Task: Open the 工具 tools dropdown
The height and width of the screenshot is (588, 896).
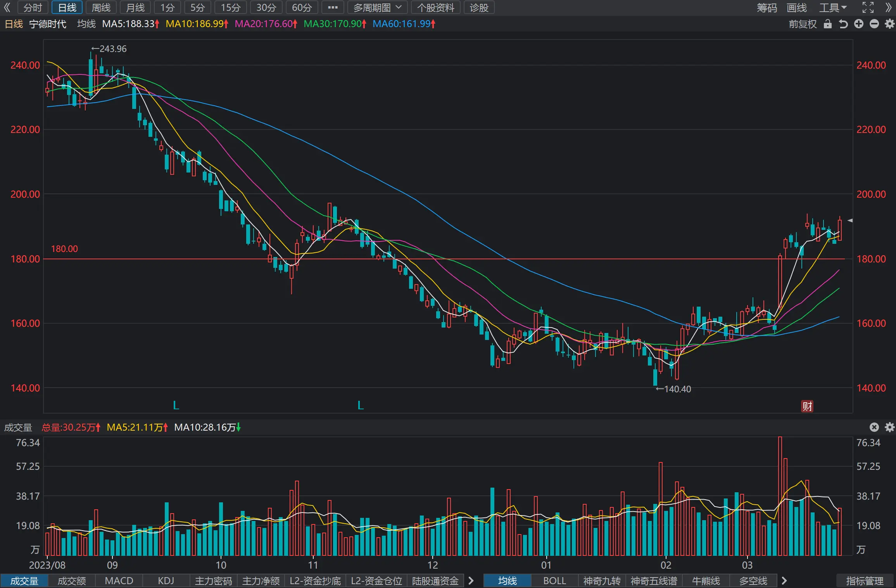Action: click(x=833, y=7)
